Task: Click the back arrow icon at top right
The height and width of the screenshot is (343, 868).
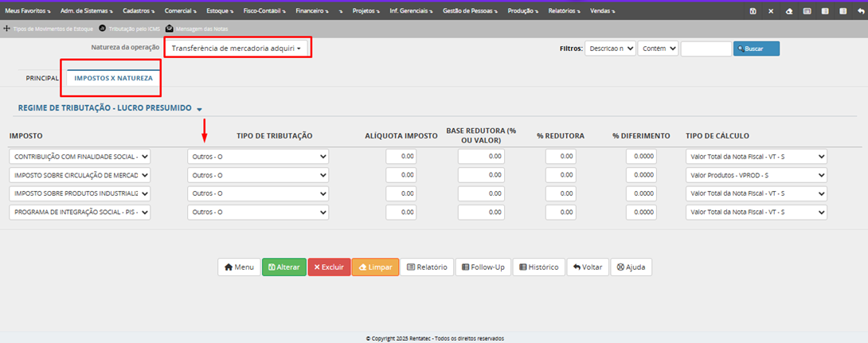Action: (861, 11)
